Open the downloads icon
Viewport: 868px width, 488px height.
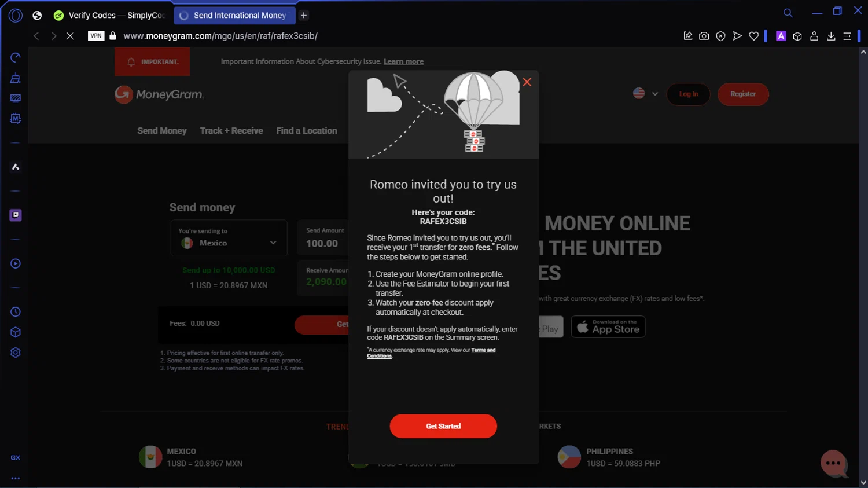point(831,36)
